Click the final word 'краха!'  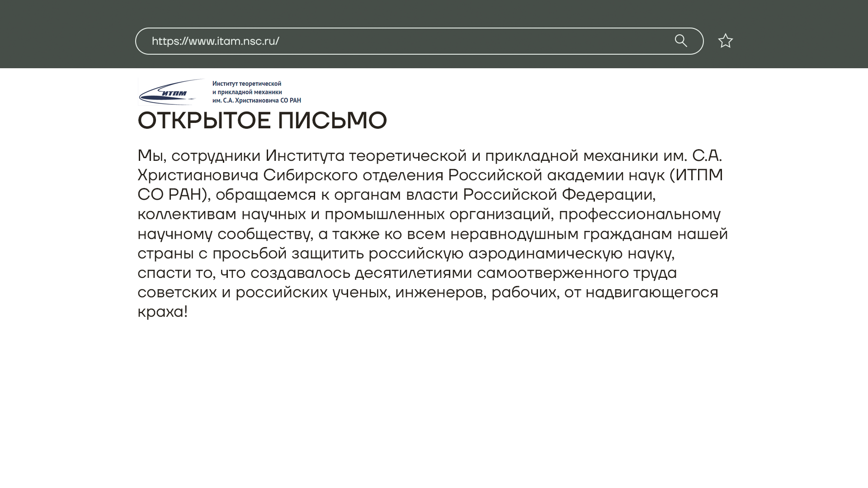(162, 312)
